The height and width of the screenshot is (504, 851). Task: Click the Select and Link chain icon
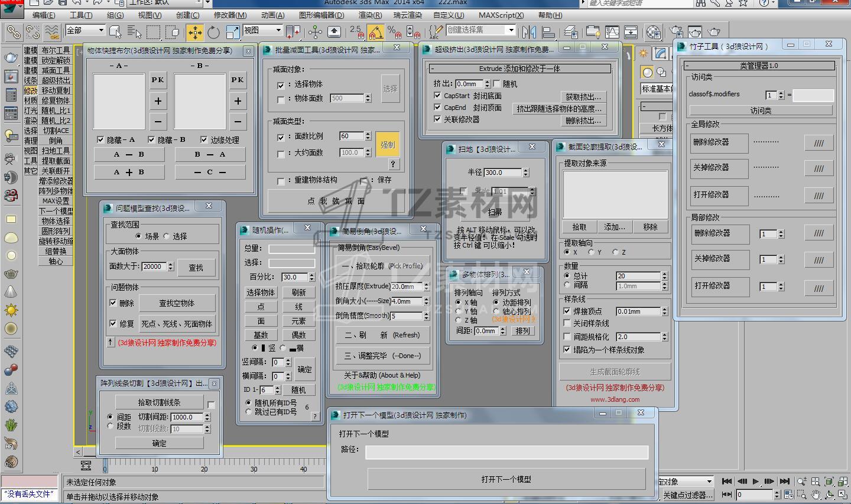click(x=13, y=32)
